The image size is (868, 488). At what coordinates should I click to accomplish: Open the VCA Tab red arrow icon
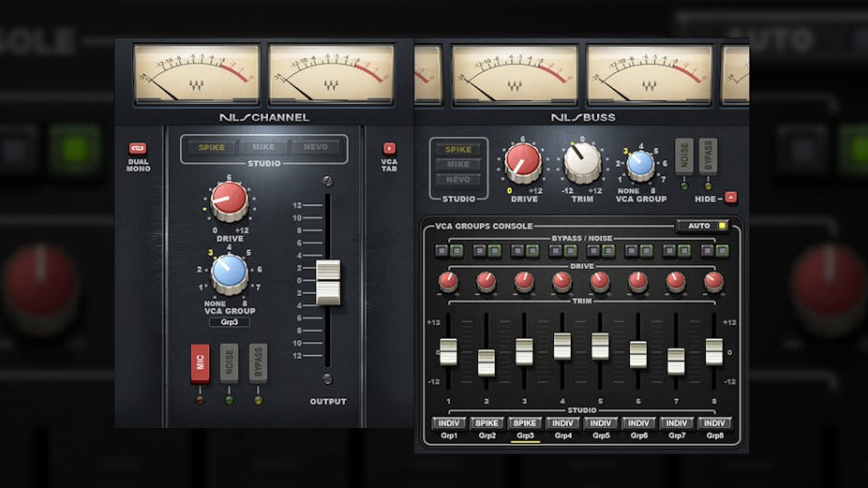pos(389,148)
